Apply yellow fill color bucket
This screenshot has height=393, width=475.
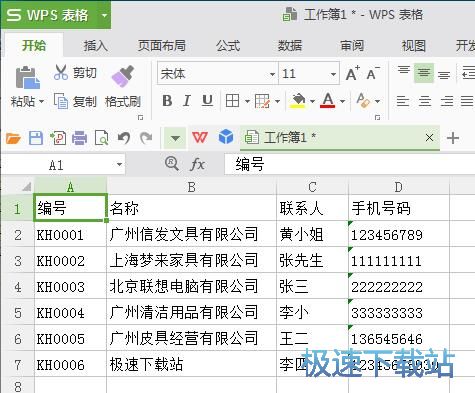(x=298, y=100)
